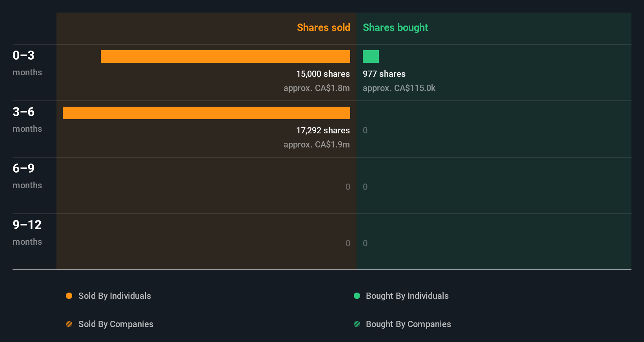Toggle the Bought By Companies legend label
Image resolution: width=644 pixels, height=342 pixels.
pyautogui.click(x=408, y=324)
